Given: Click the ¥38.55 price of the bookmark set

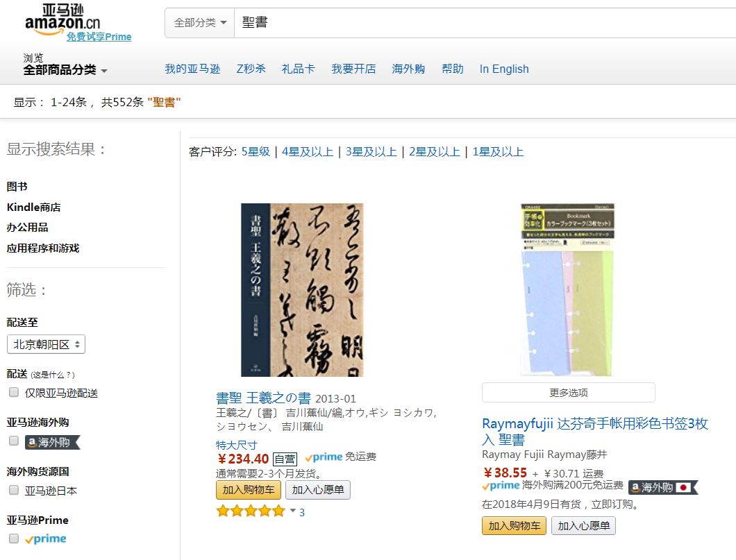Looking at the screenshot, I should click(505, 473).
